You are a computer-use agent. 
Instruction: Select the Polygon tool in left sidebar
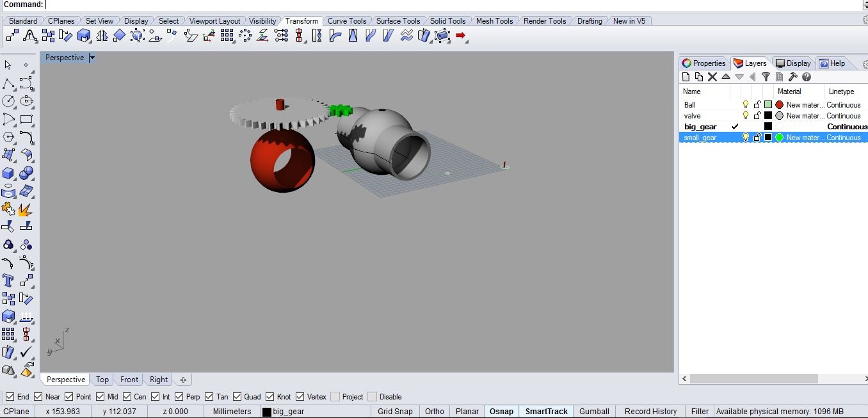(x=8, y=137)
